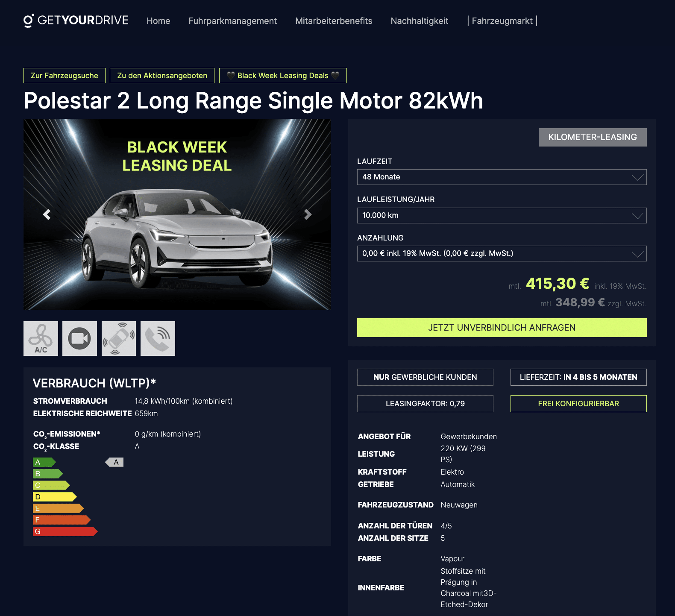Click the Verbrauch (WLTP)* heading
Image resolution: width=675 pixels, height=616 pixels.
point(94,383)
